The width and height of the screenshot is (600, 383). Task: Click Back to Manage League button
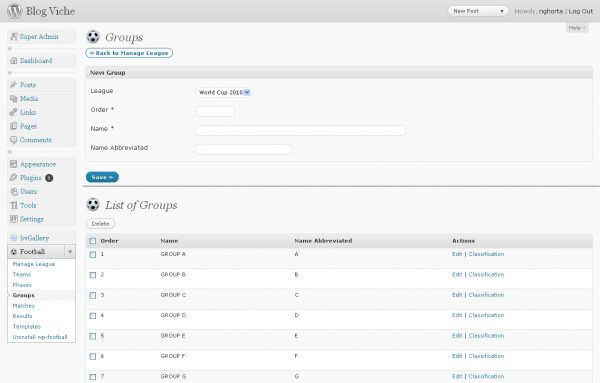(129, 53)
